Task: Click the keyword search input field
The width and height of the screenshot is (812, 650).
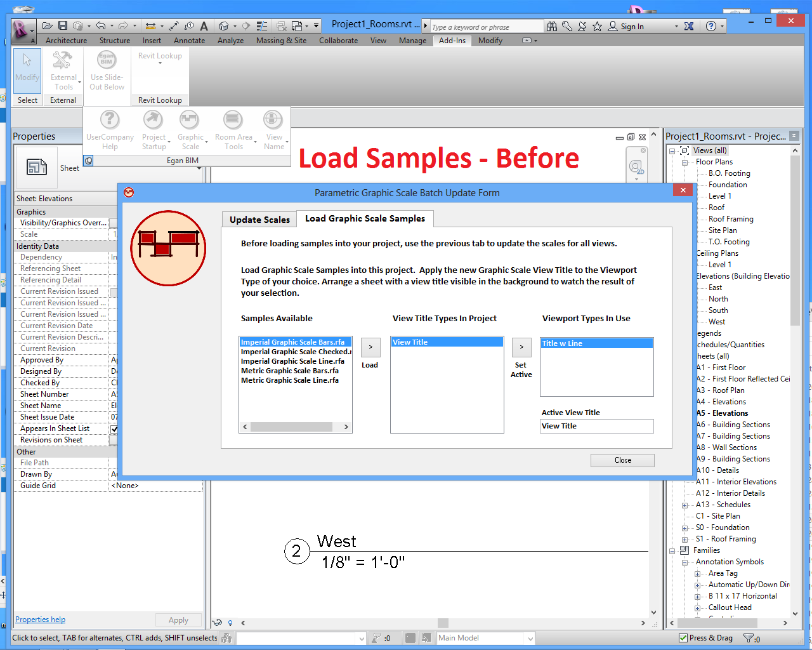Action: coord(487,27)
